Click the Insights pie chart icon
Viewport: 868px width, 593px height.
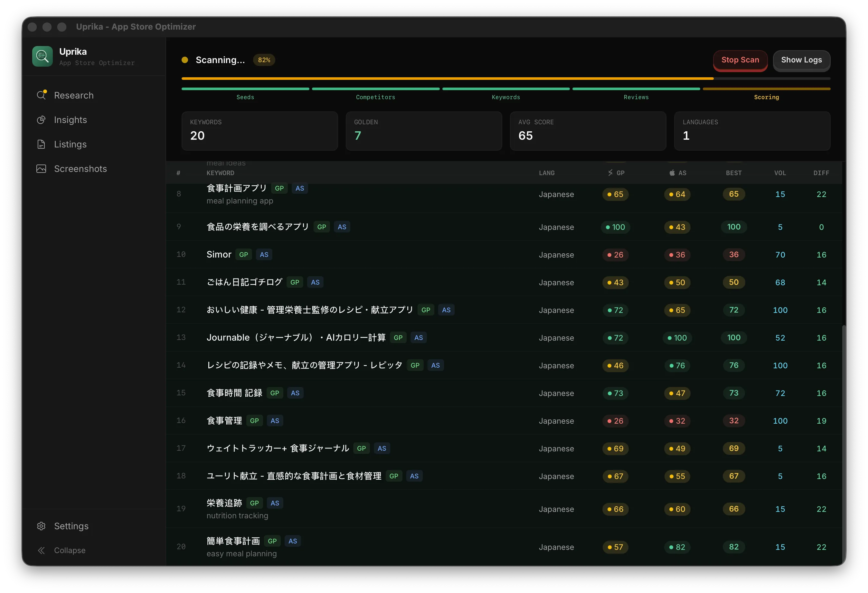click(x=41, y=120)
